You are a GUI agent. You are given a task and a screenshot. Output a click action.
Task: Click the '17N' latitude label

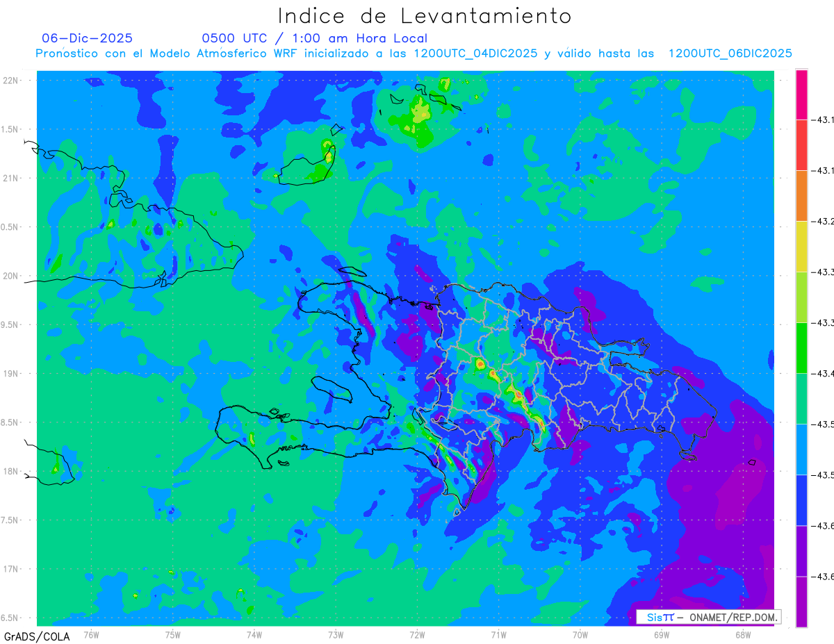(10, 569)
